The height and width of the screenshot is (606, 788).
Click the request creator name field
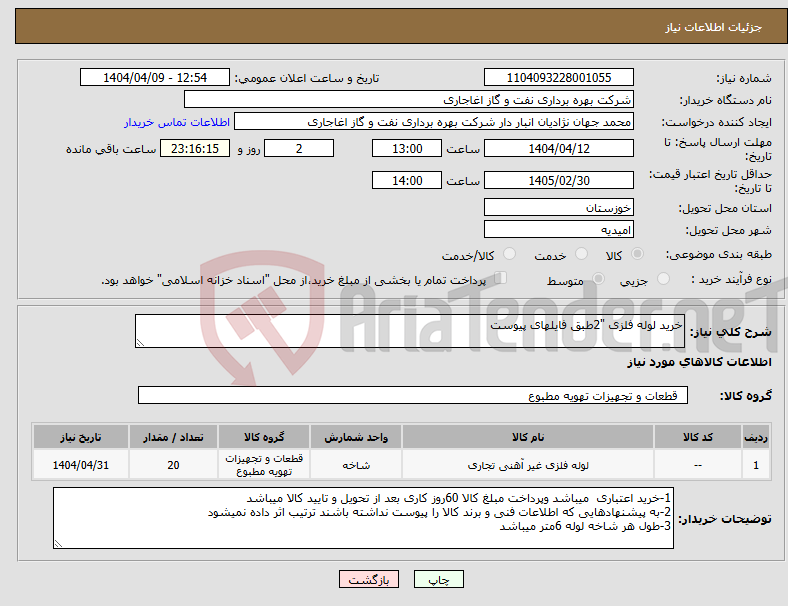tap(434, 122)
